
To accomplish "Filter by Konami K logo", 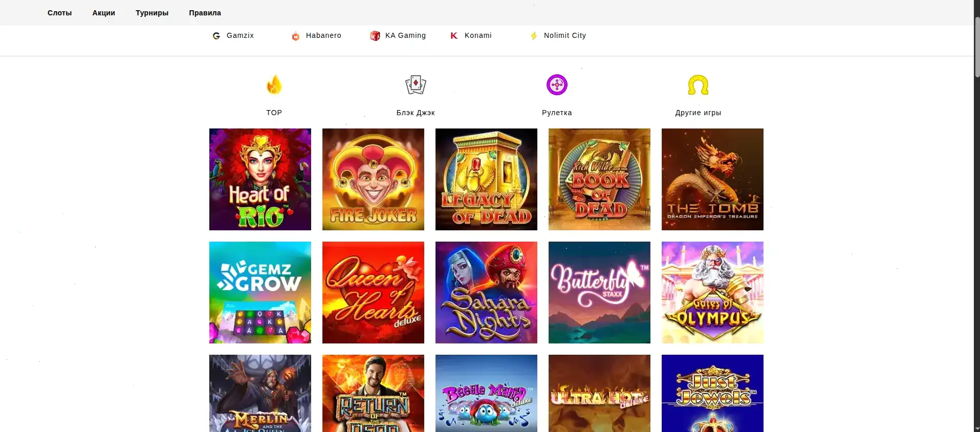I will point(454,36).
